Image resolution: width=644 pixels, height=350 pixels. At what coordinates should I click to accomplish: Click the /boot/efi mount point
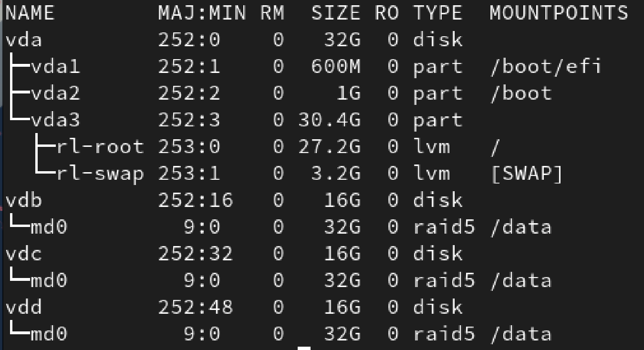545,67
